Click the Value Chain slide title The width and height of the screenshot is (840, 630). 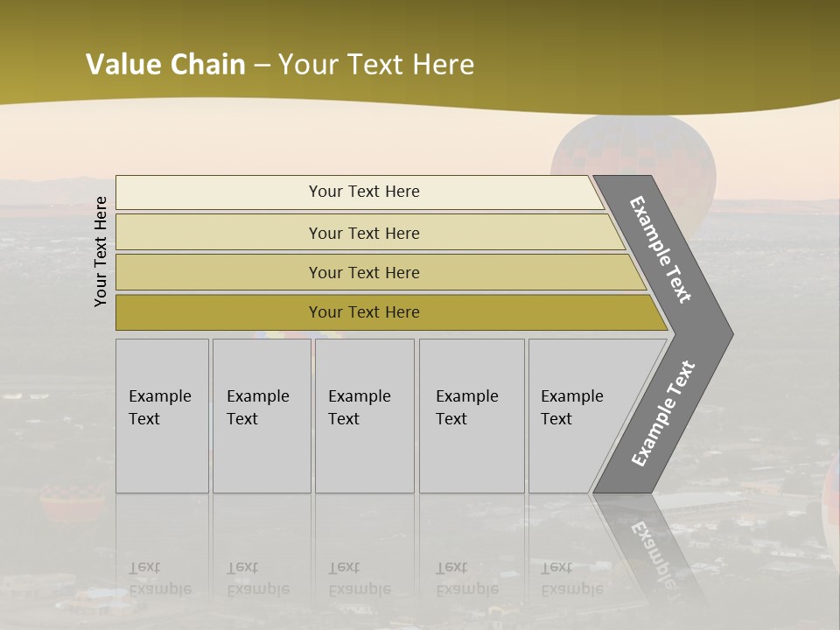pyautogui.click(x=280, y=65)
